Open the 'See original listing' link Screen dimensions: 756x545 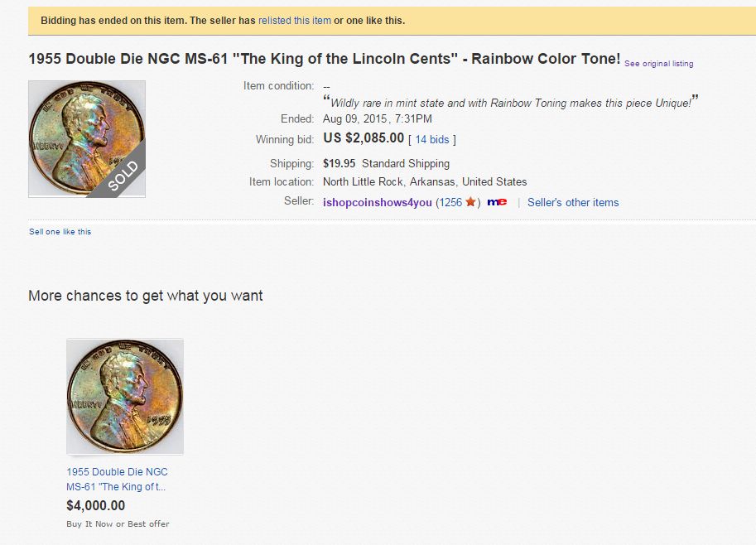[658, 64]
